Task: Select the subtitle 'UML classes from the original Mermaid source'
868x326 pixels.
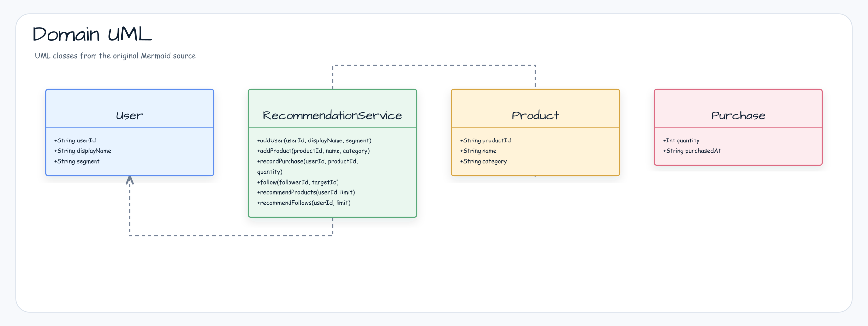Action: pos(115,56)
